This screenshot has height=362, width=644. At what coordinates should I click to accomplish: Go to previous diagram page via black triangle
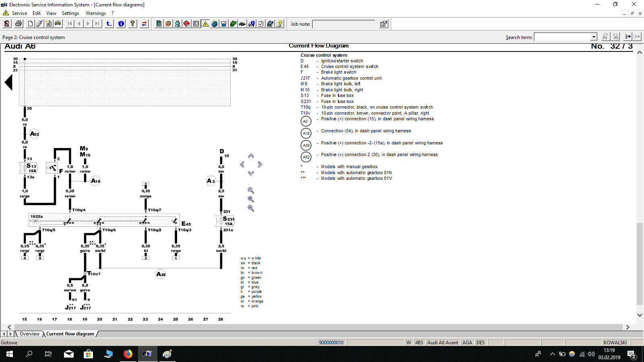pyautogui.click(x=8, y=83)
